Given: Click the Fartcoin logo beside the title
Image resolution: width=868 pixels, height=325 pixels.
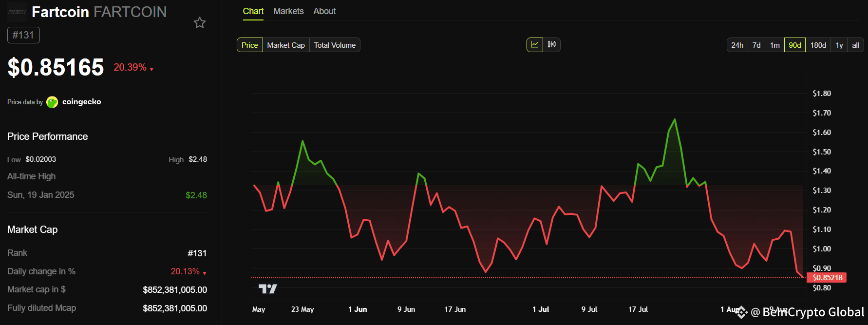Looking at the screenshot, I should (17, 12).
